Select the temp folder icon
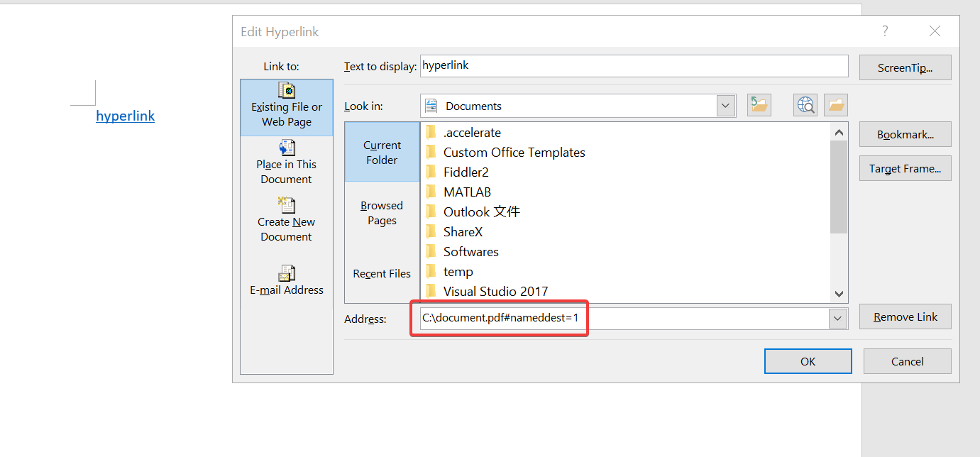The height and width of the screenshot is (457, 980). (430, 272)
